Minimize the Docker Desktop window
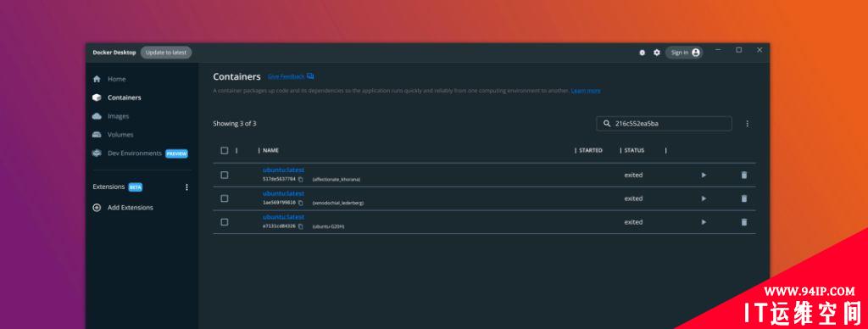This screenshot has width=868, height=329. tap(718, 50)
